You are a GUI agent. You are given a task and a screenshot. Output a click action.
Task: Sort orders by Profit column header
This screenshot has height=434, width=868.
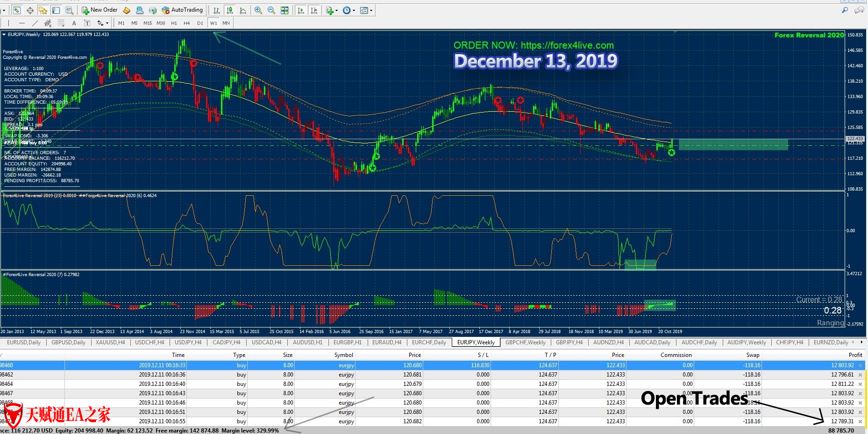pos(855,355)
